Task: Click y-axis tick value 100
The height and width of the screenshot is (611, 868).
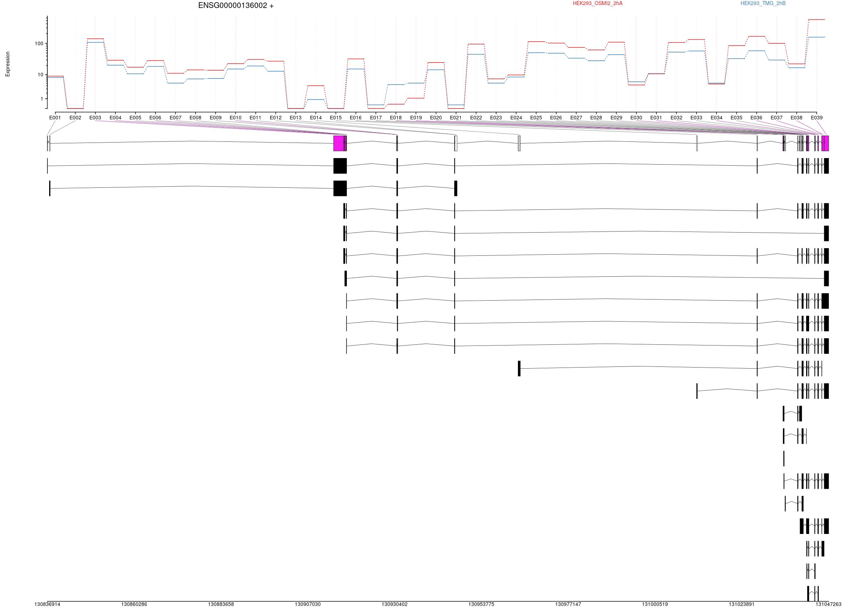Action: (39, 43)
